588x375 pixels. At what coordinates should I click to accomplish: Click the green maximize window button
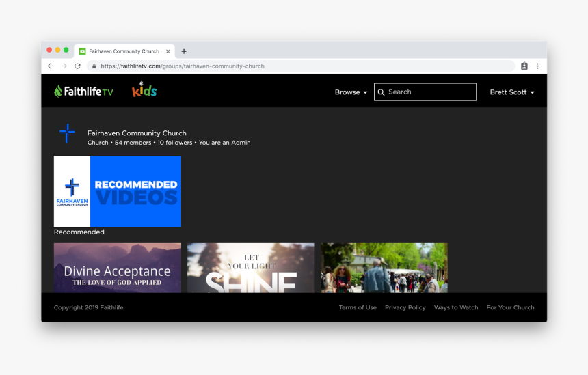pyautogui.click(x=66, y=50)
